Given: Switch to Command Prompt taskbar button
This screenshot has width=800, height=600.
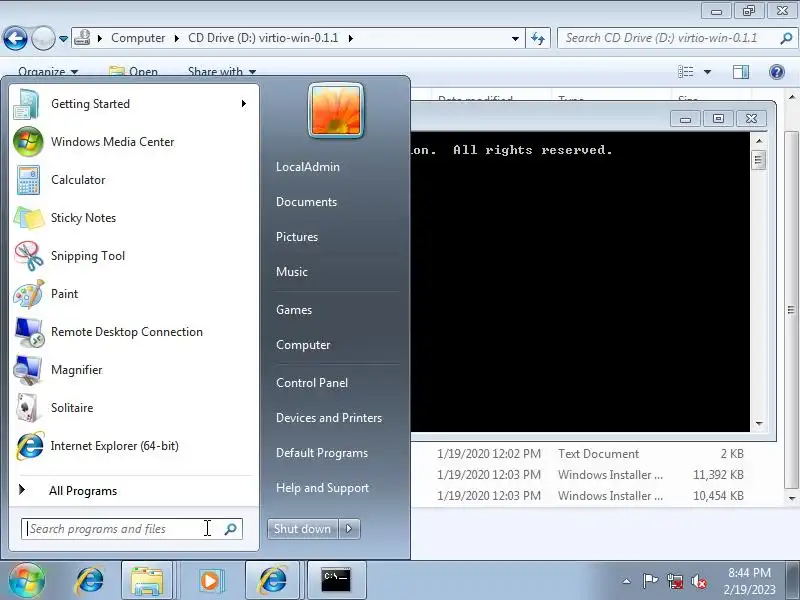Looking at the screenshot, I should pos(336,580).
